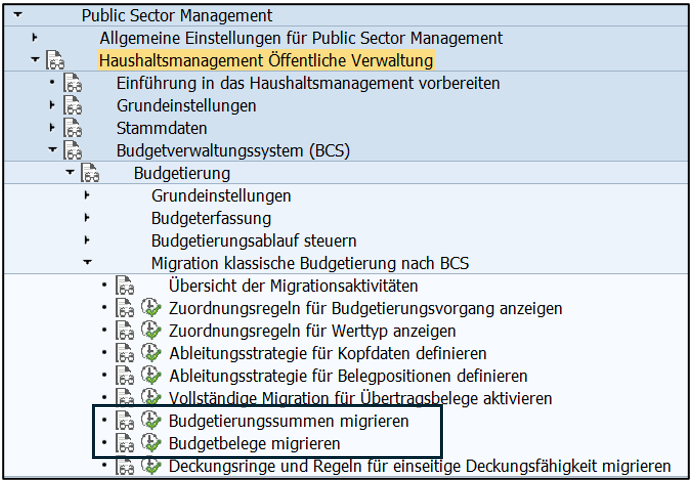This screenshot has width=692, height=482.
Task: Collapse the Budgetverwaltungssystem (BCS) node
Action: click(52, 150)
